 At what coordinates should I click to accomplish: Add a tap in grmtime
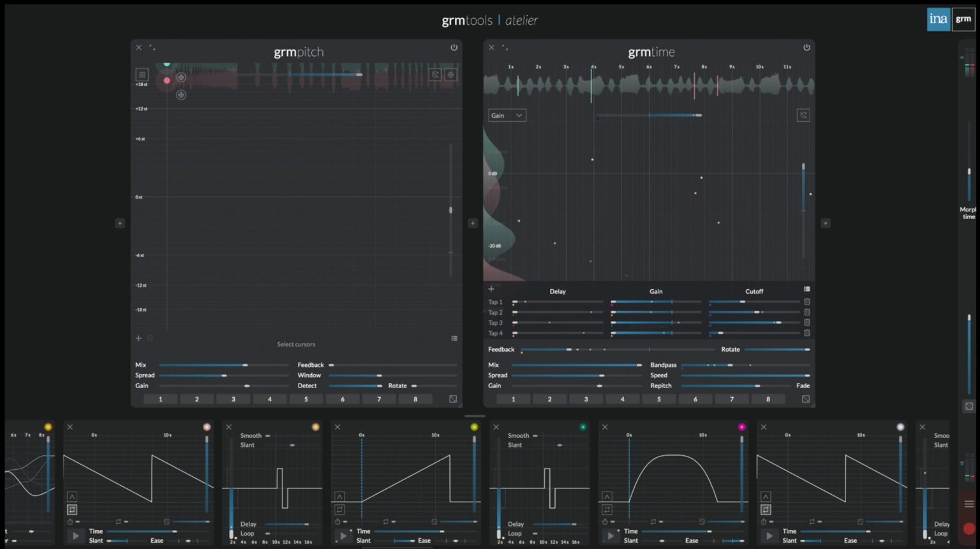pyautogui.click(x=491, y=289)
